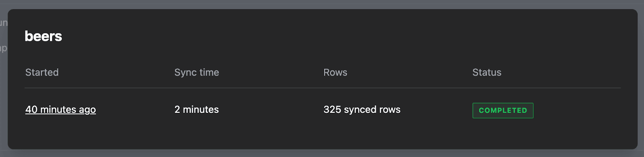Click empty space right of the COMPLETED badge
The image size is (644, 157).
[x=578, y=110]
